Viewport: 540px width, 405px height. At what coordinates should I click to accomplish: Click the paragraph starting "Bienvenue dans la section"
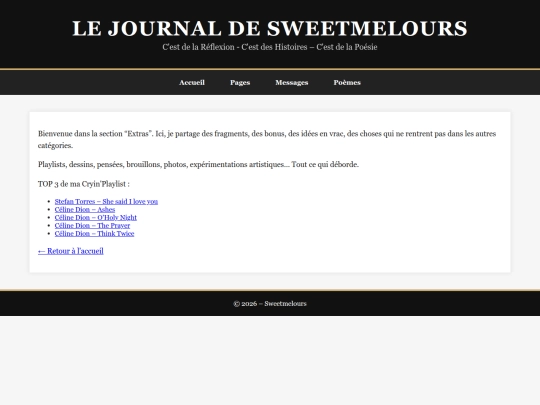point(267,139)
